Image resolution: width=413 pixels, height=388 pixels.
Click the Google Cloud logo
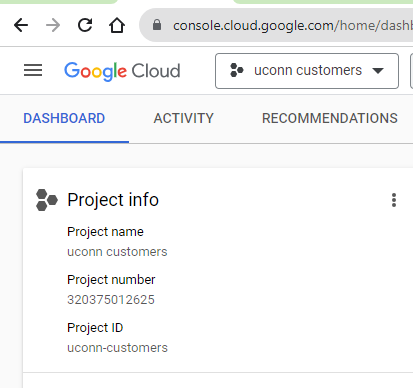pos(122,71)
